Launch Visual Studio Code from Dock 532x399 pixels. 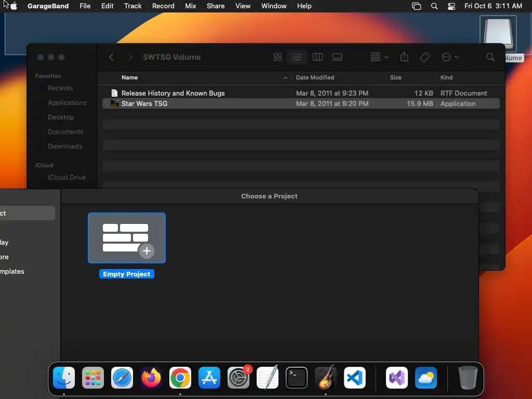[x=354, y=378]
